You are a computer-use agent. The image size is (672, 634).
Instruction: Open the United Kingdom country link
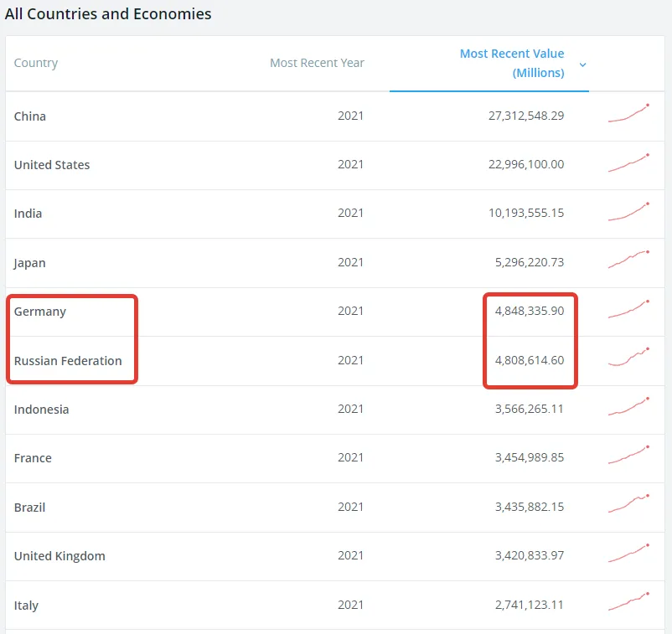coord(59,556)
